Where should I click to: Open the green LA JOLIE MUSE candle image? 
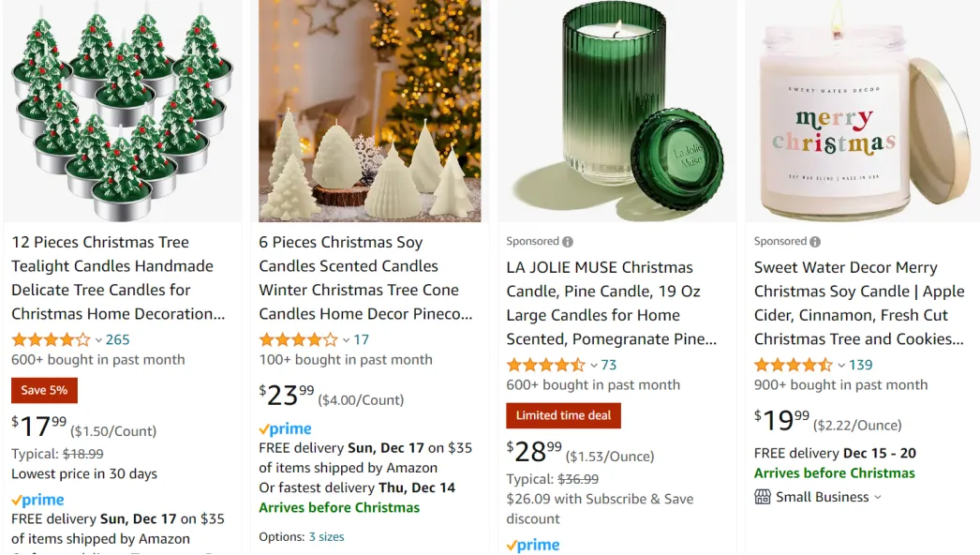pos(617,111)
